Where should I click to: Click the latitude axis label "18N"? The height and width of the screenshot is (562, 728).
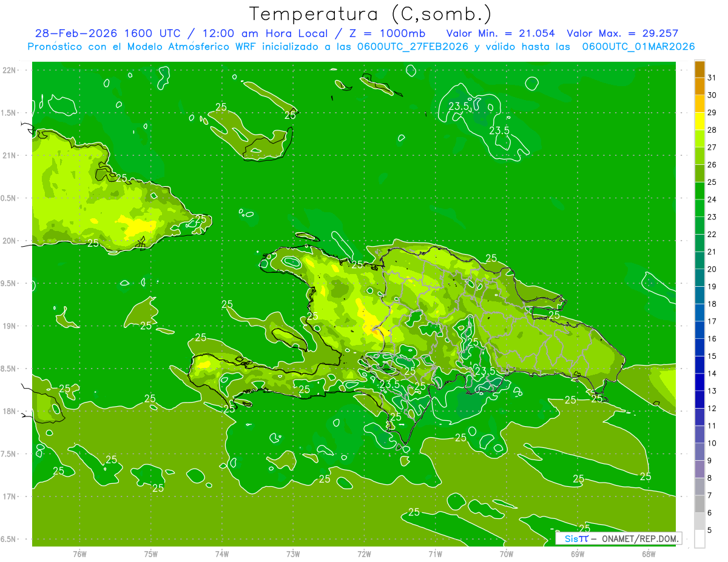(x=10, y=412)
